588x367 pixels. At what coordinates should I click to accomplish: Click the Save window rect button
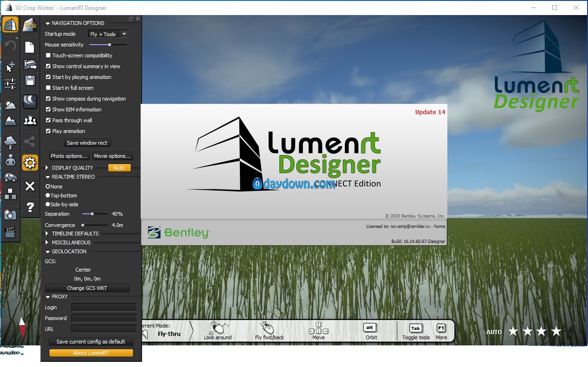(87, 143)
